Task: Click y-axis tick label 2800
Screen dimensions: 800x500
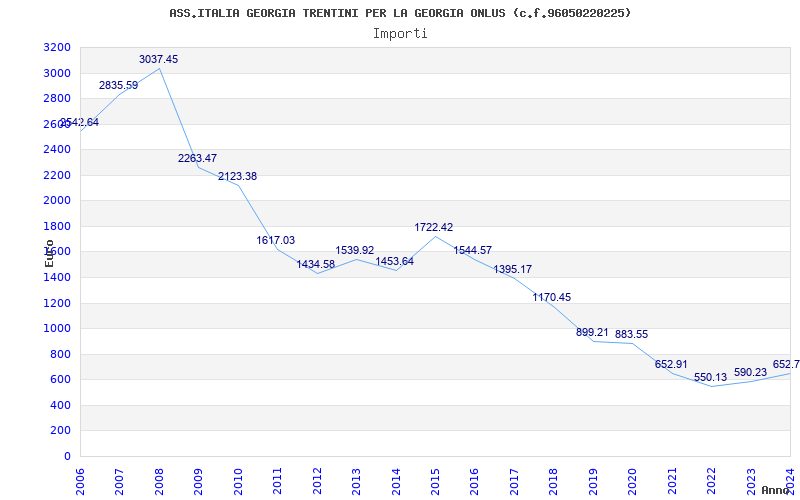Action: 57,98
